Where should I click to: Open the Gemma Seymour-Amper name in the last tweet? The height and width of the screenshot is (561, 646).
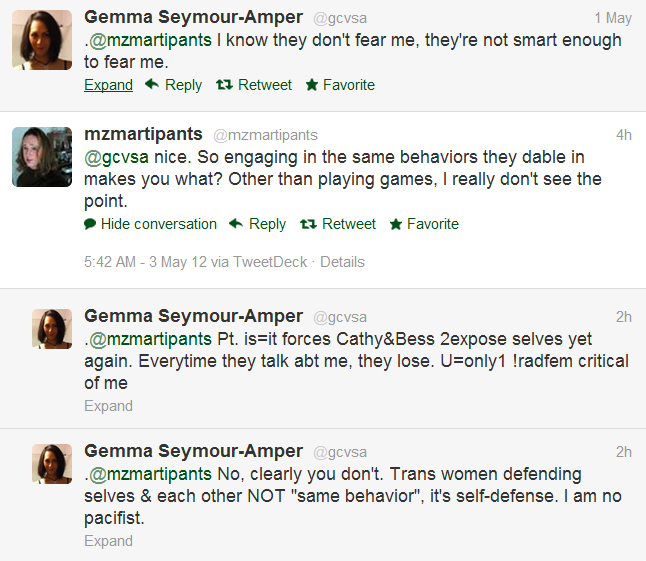click(193, 452)
